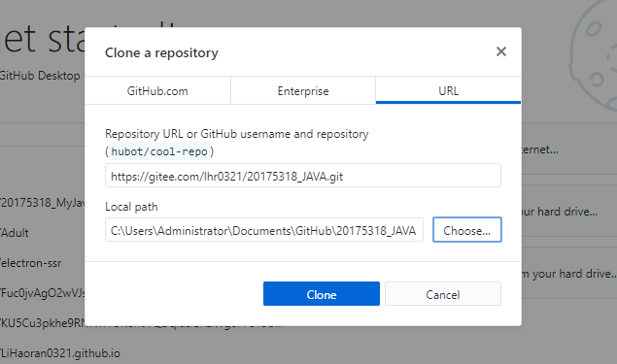Select the electron-ssr repository entry

[x=31, y=263]
